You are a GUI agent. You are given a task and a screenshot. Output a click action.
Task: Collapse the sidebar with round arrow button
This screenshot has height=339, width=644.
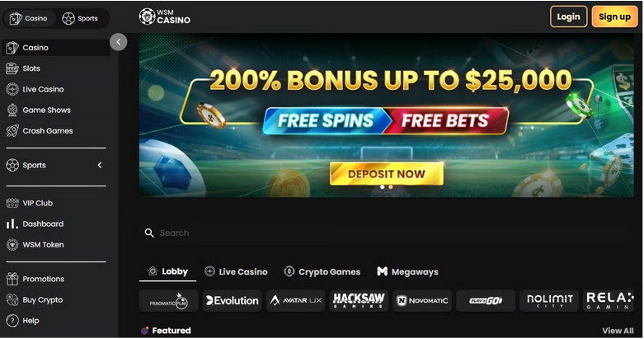[118, 42]
